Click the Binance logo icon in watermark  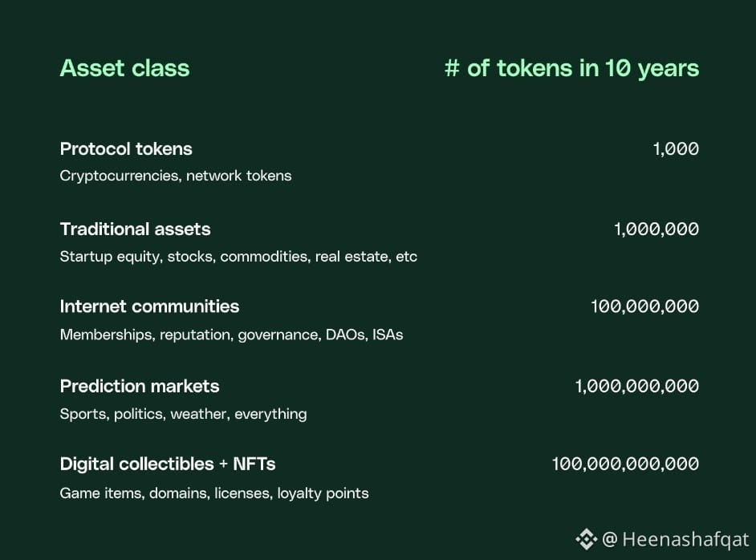pyautogui.click(x=586, y=539)
